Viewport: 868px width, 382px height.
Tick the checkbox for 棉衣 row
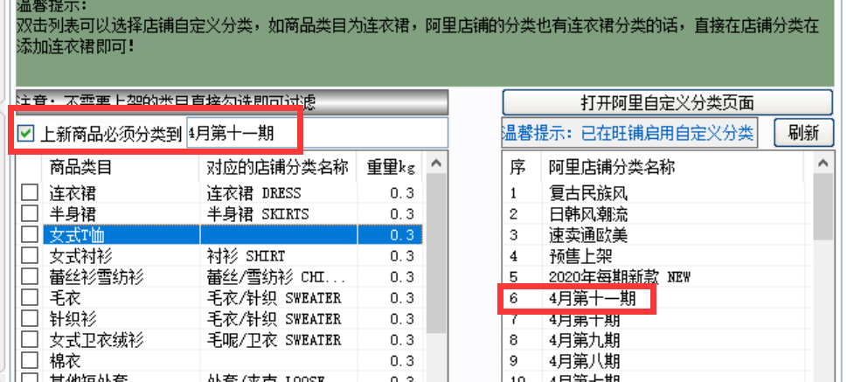click(x=30, y=360)
